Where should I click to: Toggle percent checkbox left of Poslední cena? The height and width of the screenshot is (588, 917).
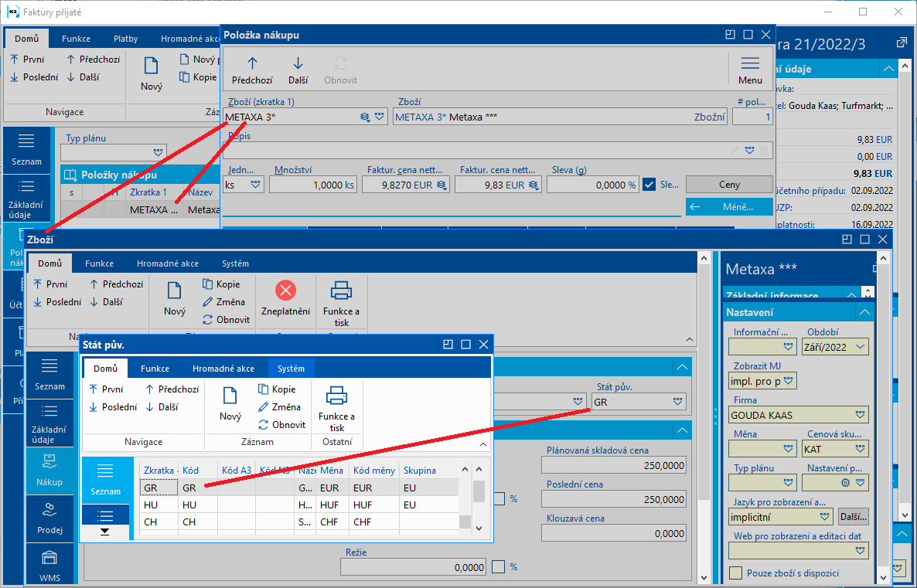point(499,498)
